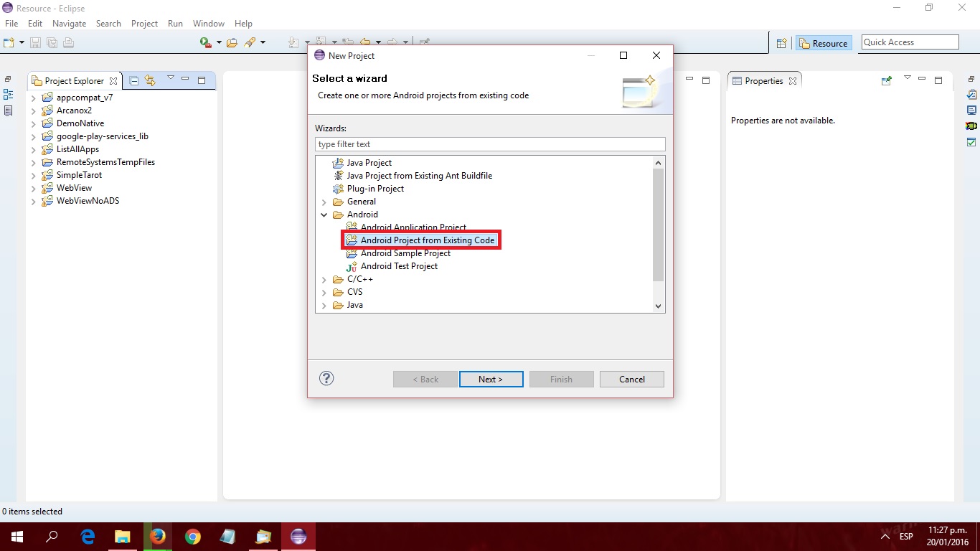Maximize the Properties view

click(938, 80)
